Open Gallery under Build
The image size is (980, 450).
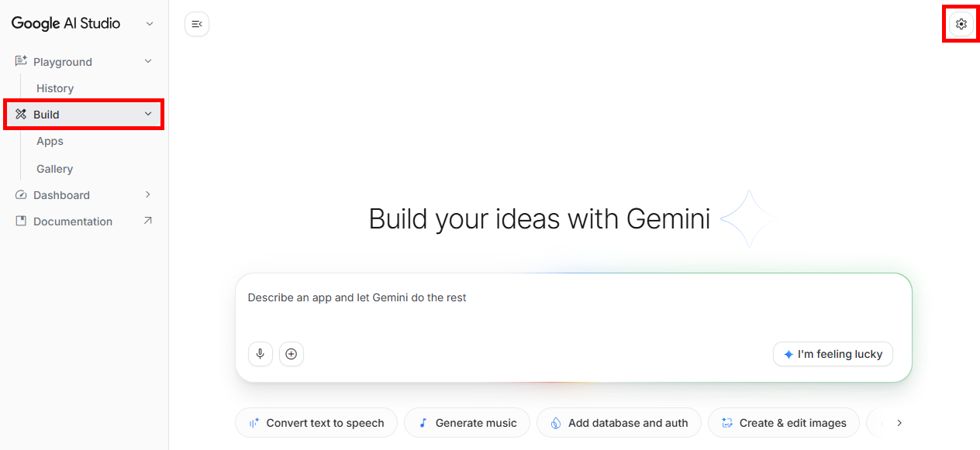54,169
